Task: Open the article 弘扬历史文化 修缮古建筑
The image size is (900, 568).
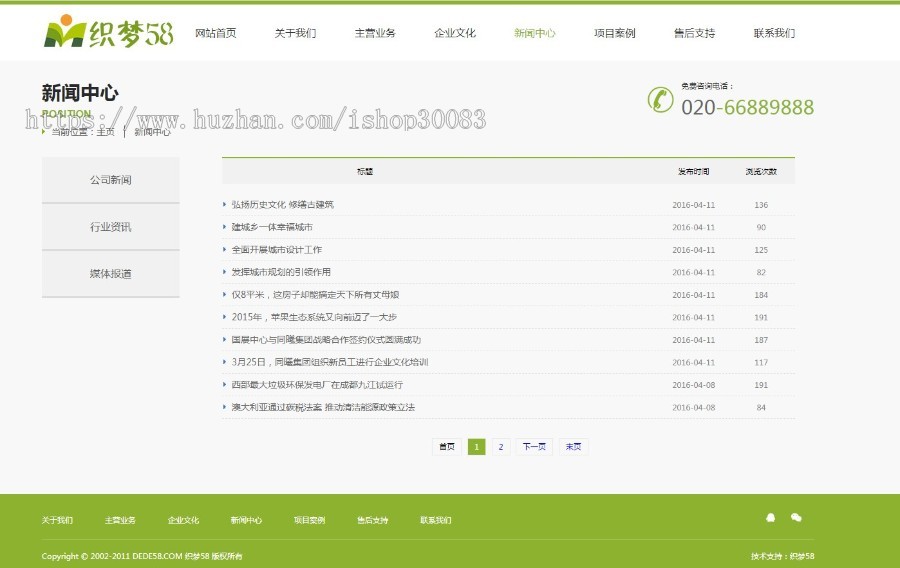Action: [282, 205]
